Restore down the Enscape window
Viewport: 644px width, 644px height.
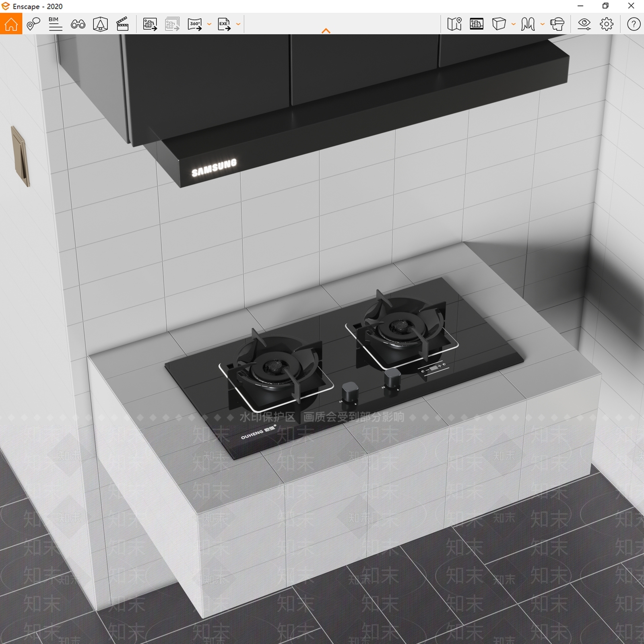(605, 6)
